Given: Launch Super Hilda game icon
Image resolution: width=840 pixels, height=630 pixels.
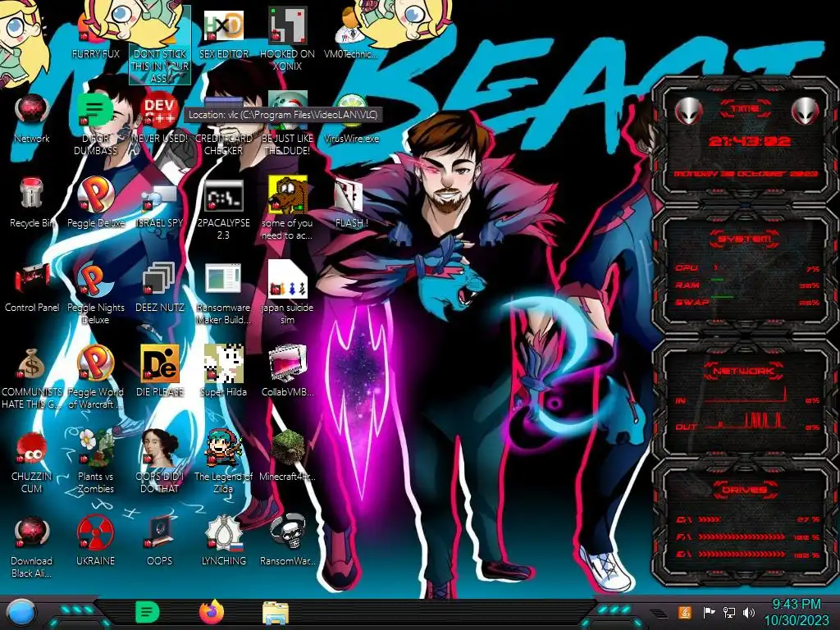Looking at the screenshot, I should pos(223,372).
